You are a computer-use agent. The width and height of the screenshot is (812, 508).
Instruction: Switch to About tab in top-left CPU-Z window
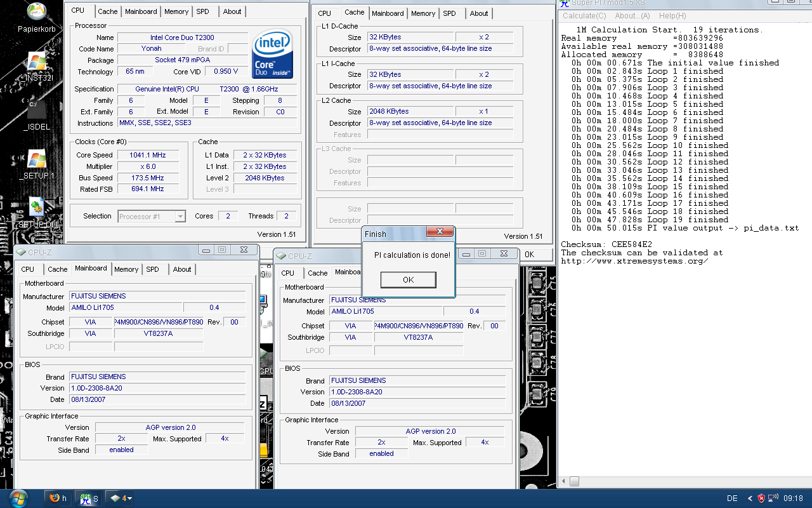(232, 11)
